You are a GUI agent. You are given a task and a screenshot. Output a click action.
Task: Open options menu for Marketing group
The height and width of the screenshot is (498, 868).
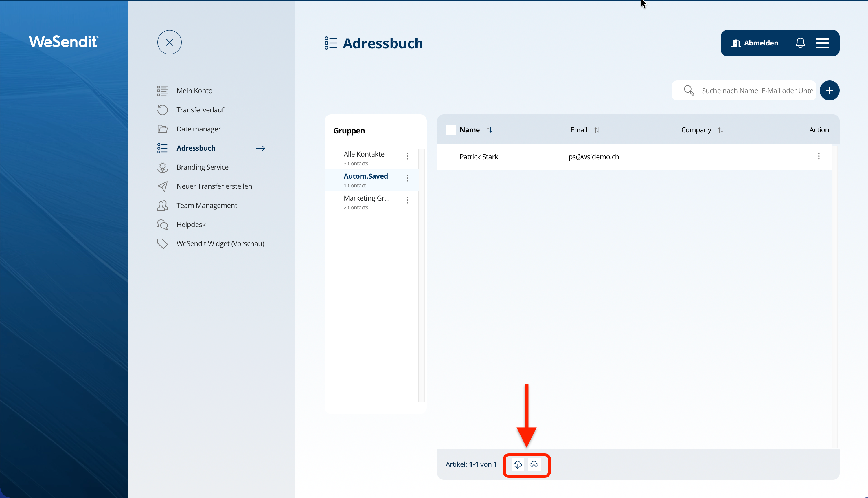(407, 200)
